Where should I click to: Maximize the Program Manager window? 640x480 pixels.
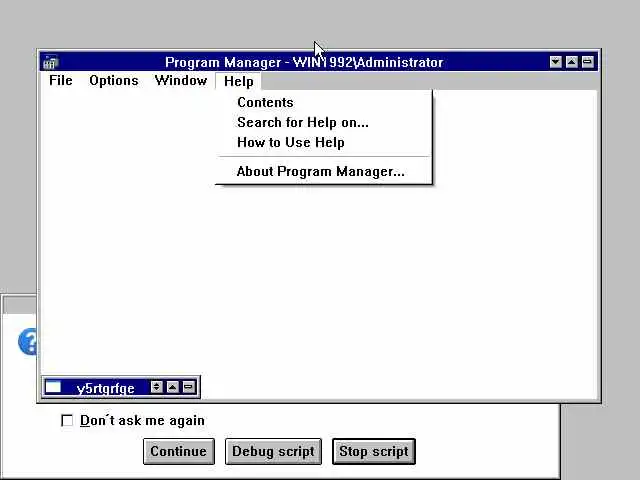coord(571,62)
